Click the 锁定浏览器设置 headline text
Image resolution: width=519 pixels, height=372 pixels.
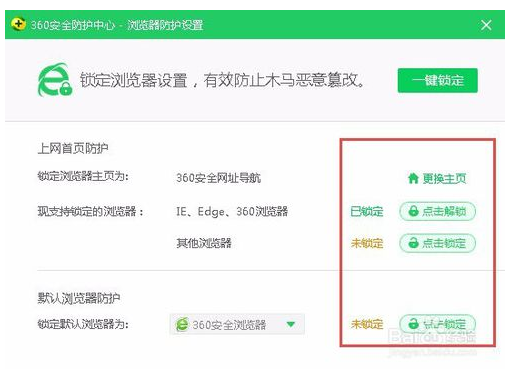click(x=222, y=80)
